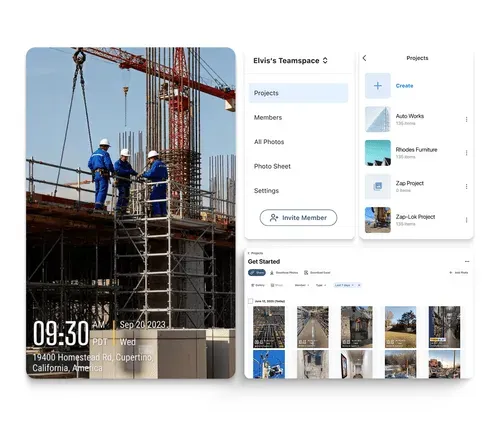Image resolution: width=500 pixels, height=426 pixels.
Task: Click the placeholder image icon of Zap Project
Action: (378, 186)
